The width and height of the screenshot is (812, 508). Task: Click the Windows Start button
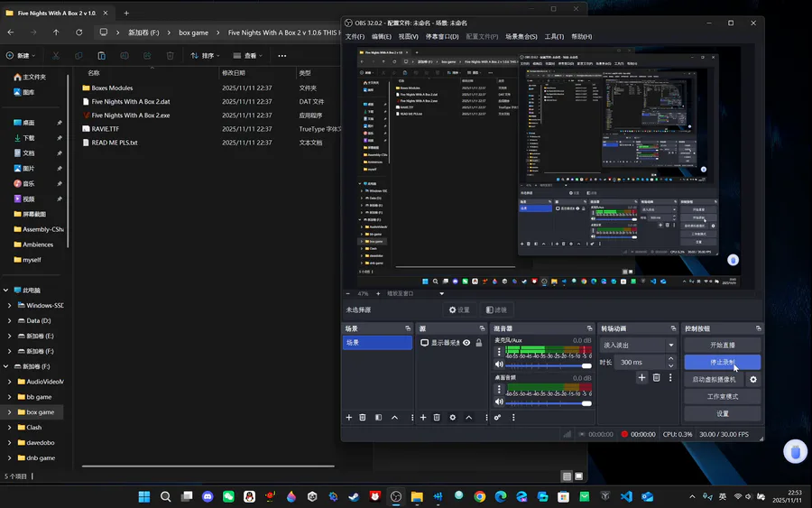[x=144, y=496]
